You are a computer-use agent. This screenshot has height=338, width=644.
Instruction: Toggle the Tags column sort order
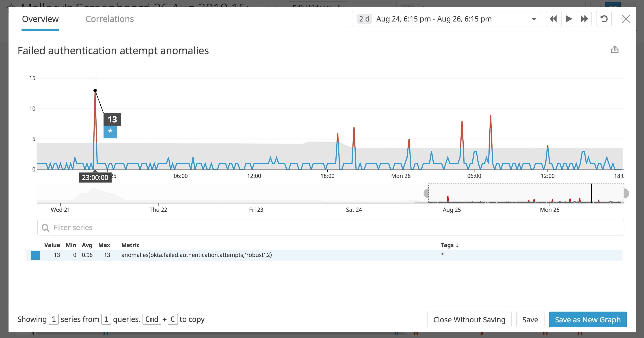[x=449, y=245]
